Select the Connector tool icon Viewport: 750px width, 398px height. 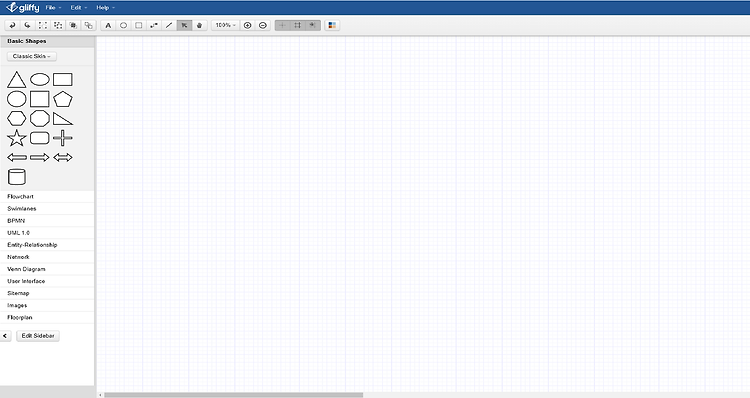pos(154,25)
